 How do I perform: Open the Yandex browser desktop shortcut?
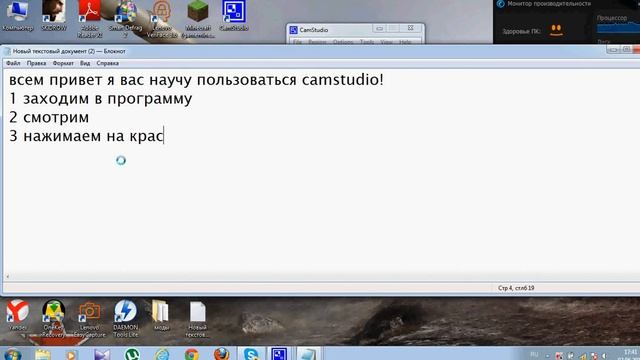tap(18, 314)
